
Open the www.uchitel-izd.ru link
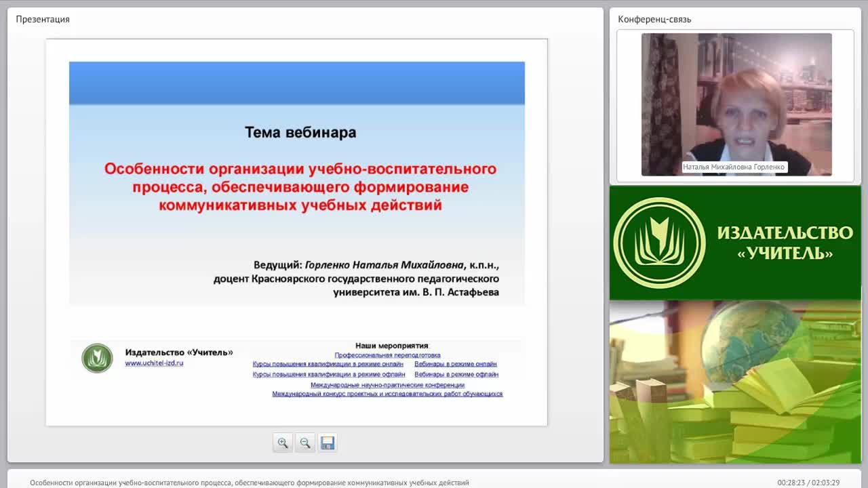tap(154, 363)
